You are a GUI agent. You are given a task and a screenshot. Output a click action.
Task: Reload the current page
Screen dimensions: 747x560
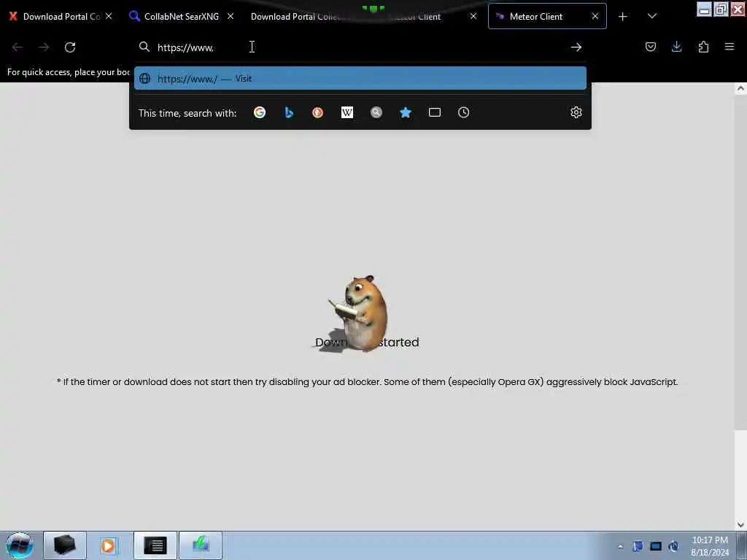pos(70,47)
